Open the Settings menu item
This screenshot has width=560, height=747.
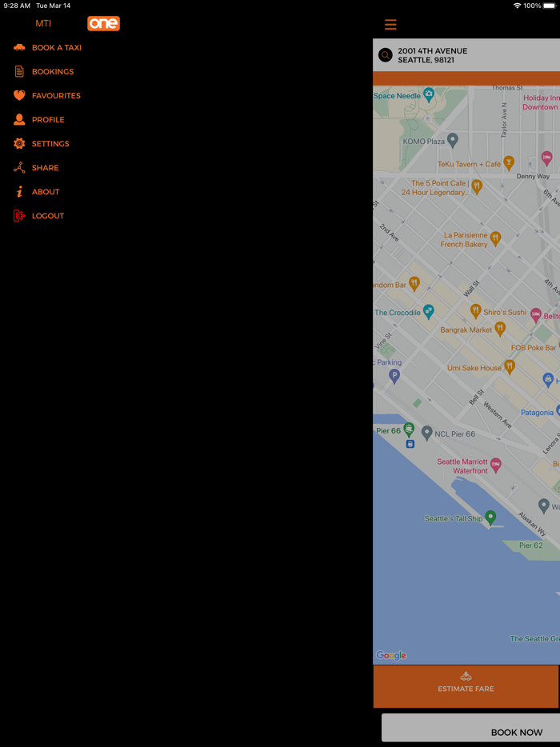click(50, 143)
